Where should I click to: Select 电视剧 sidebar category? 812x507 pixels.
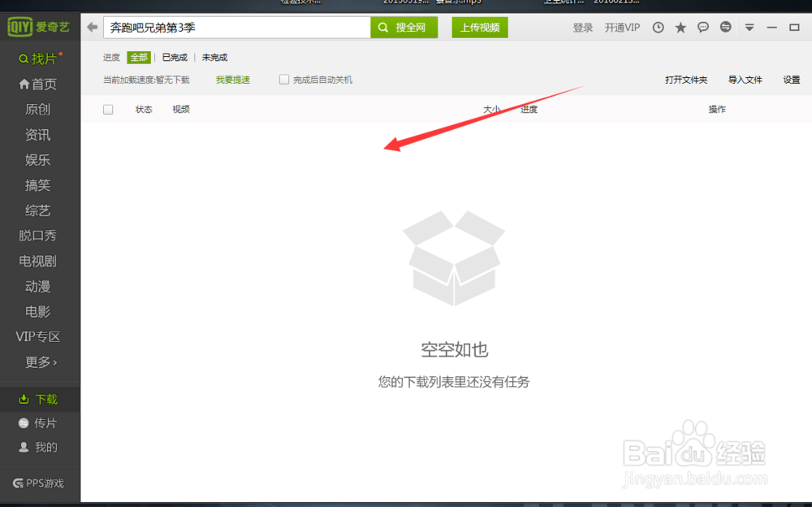[38, 261]
